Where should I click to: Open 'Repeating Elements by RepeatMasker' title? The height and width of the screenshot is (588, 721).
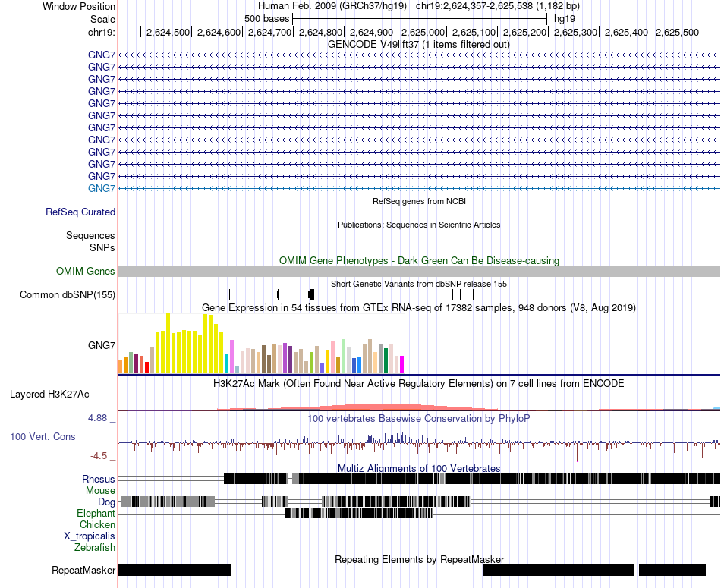pyautogui.click(x=420, y=559)
